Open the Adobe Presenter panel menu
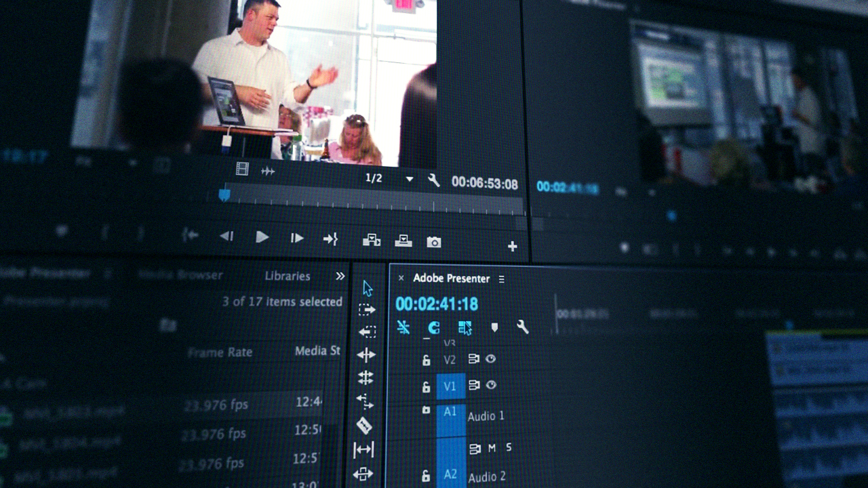Viewport: 868px width, 488px height. (x=501, y=279)
